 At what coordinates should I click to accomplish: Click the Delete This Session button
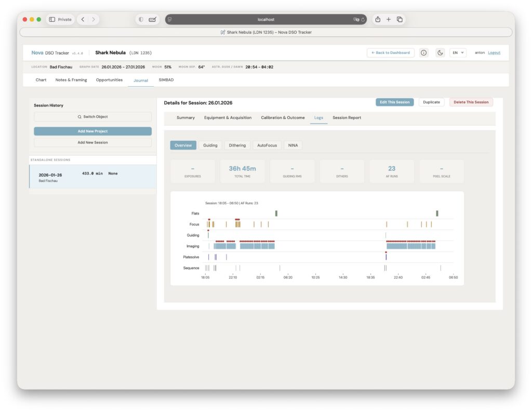(470, 102)
